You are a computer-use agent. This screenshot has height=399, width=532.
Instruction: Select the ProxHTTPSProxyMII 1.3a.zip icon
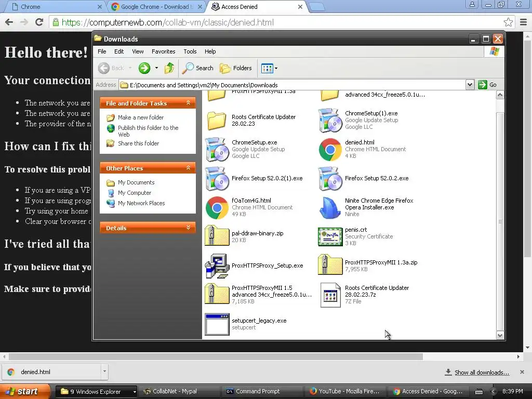click(x=330, y=265)
